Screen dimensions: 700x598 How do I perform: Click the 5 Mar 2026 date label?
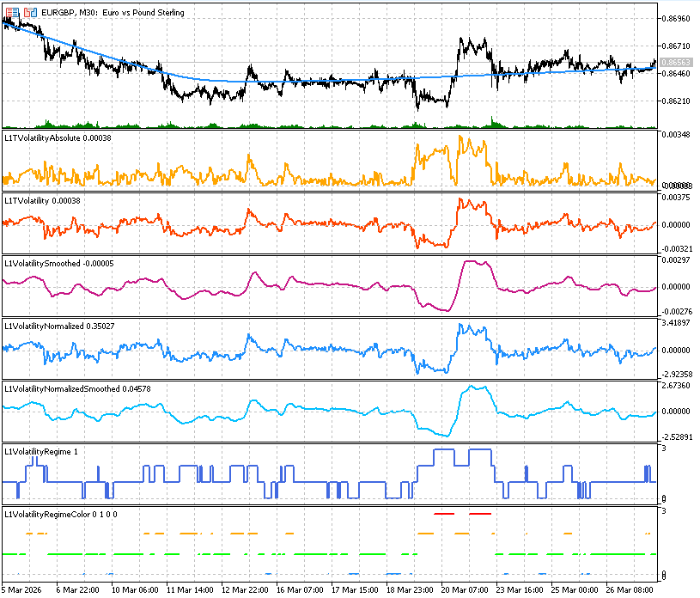pyautogui.click(x=21, y=590)
